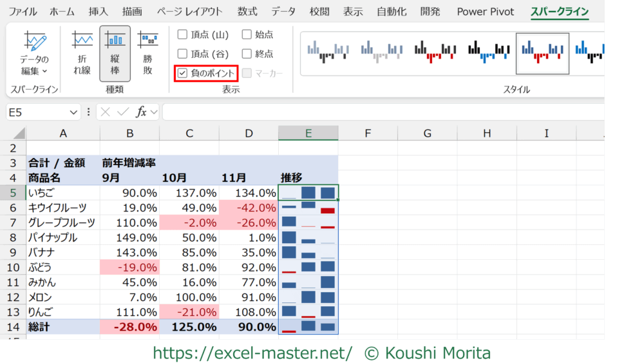Click the formula bar enter checkmark icon

point(122,112)
